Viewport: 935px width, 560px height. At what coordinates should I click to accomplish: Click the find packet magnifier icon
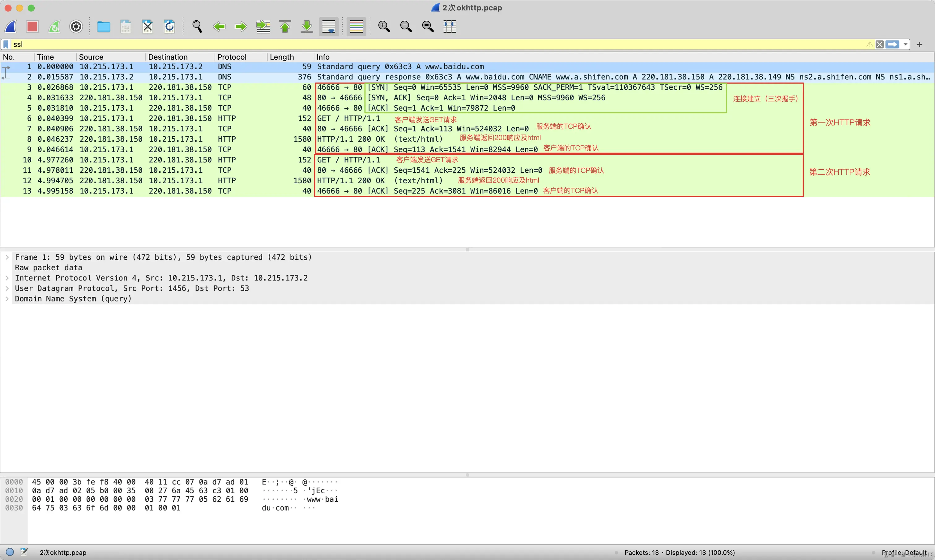pos(197,27)
